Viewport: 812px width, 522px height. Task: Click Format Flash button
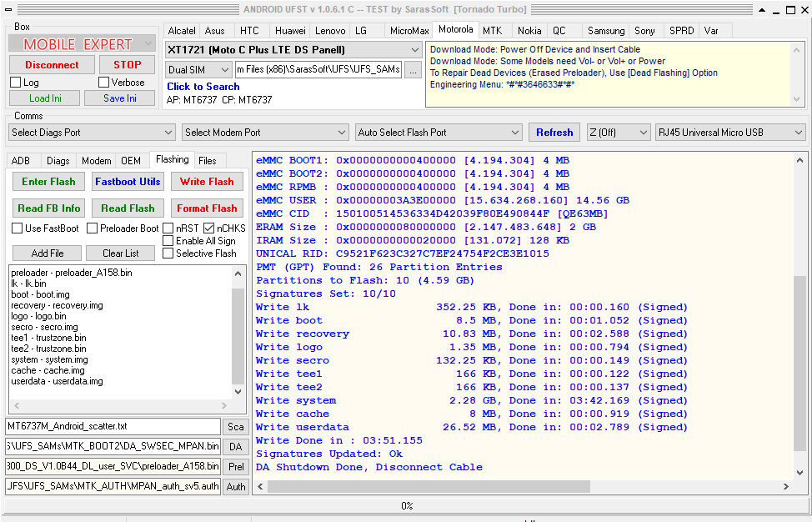[x=207, y=208]
